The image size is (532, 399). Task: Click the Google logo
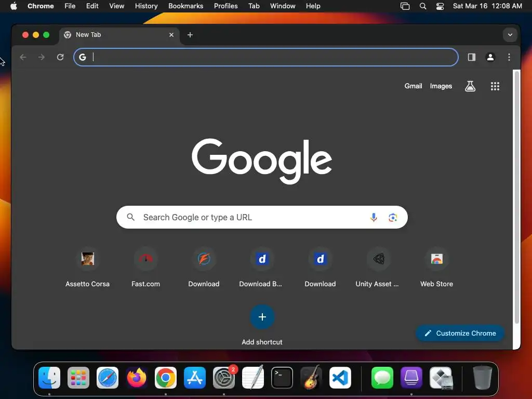coord(262,161)
